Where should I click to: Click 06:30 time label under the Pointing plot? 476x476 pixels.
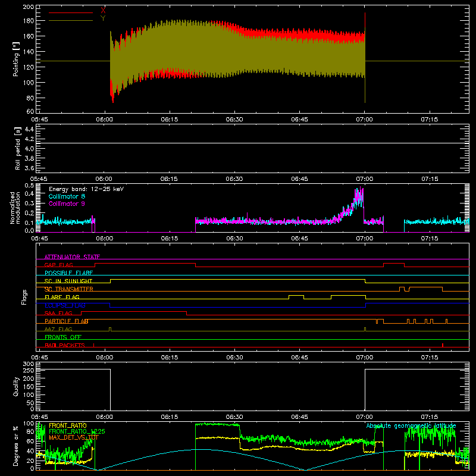234,120
